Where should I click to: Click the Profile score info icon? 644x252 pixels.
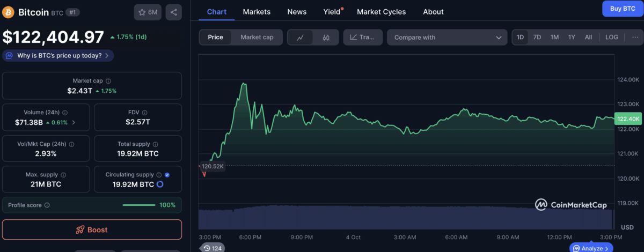coord(47,205)
